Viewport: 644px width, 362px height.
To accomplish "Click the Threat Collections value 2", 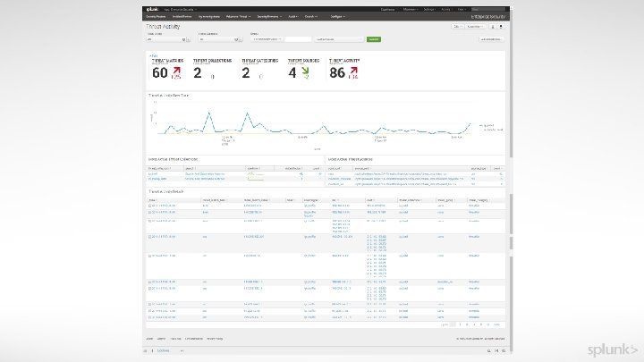I will point(198,72).
